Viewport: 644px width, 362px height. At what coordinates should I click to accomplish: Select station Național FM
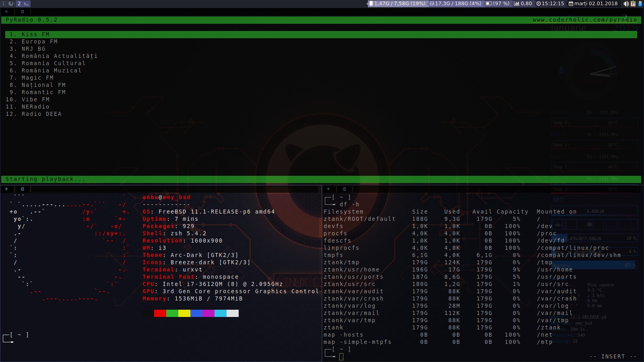point(38,85)
